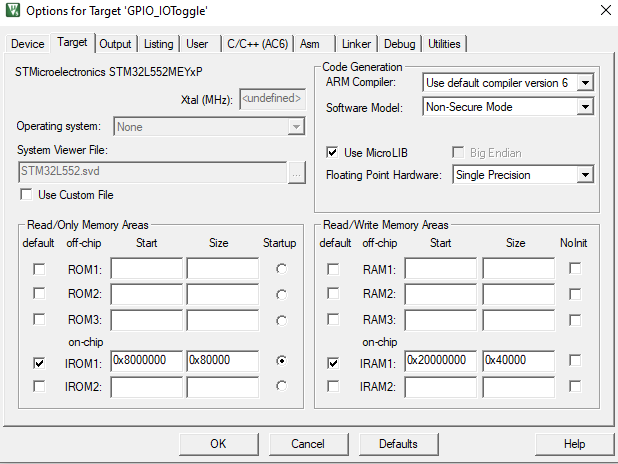Uncheck the default box for IROM1

click(x=39, y=363)
